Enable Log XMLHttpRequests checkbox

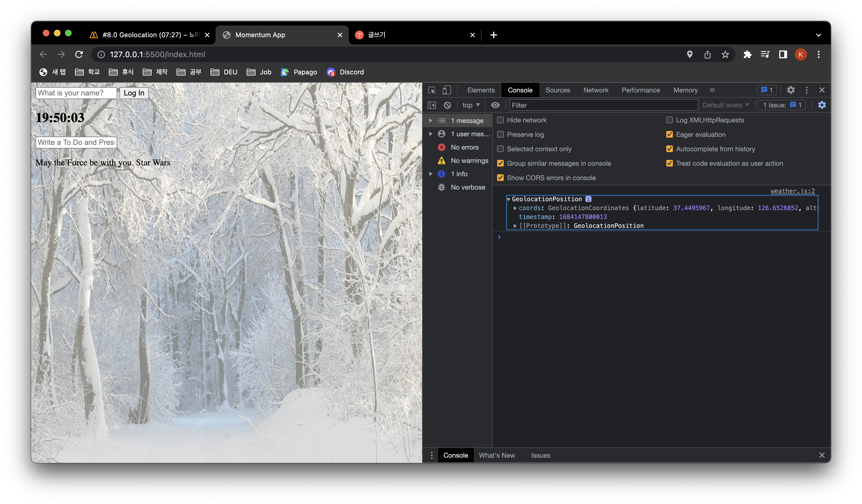click(670, 120)
